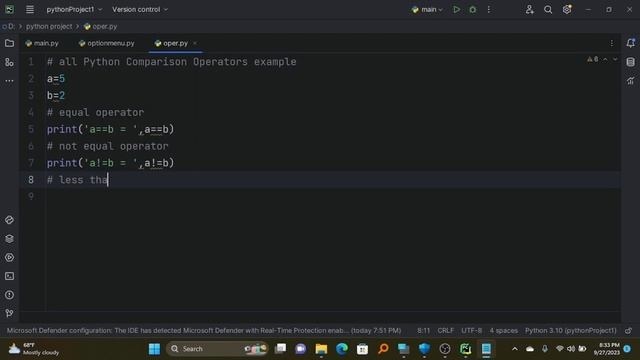Click the PyCharm logo icon
Viewport: 640px width, 360px height.
click(x=9, y=9)
